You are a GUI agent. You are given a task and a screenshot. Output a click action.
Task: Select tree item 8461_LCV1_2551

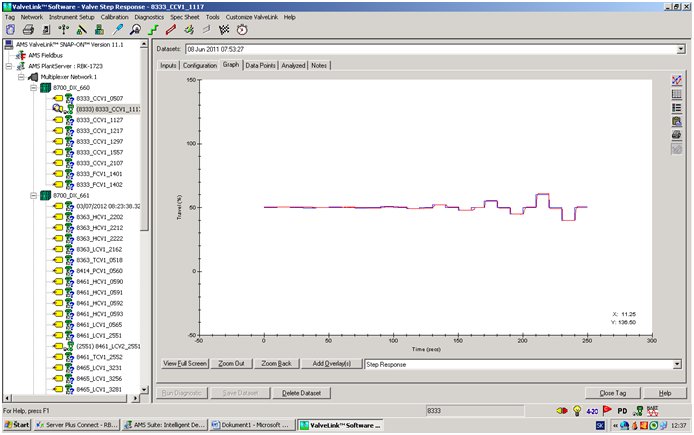click(99, 335)
